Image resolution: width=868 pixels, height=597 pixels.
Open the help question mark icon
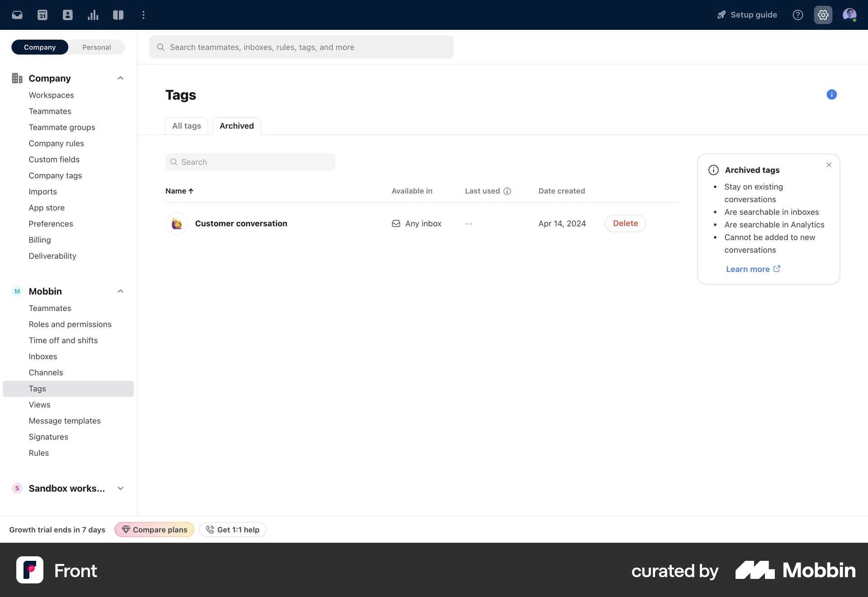[x=798, y=15]
